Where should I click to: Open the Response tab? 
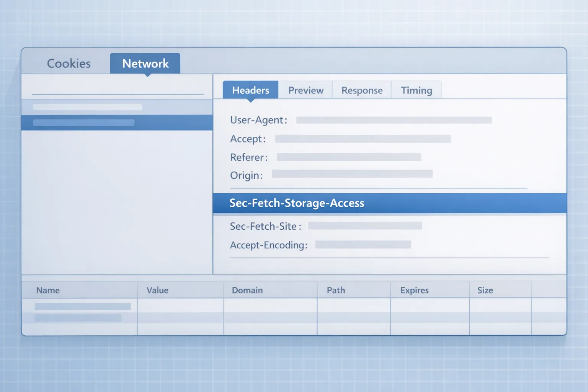362,90
